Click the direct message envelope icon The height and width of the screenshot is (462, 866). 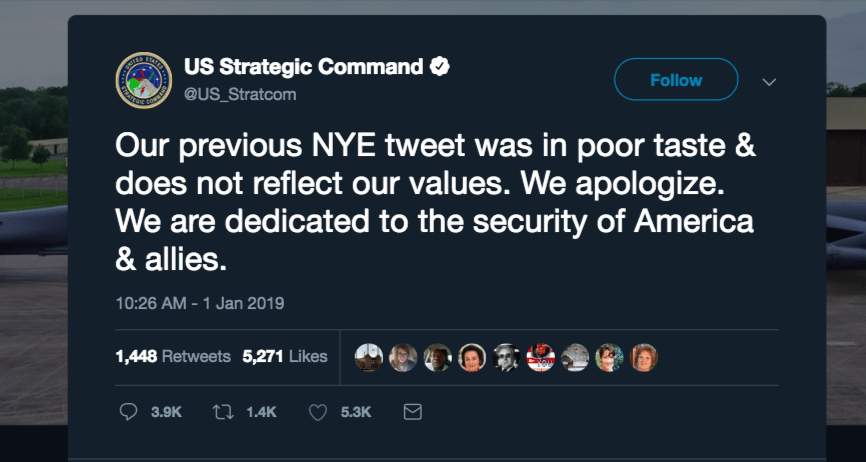tap(411, 411)
